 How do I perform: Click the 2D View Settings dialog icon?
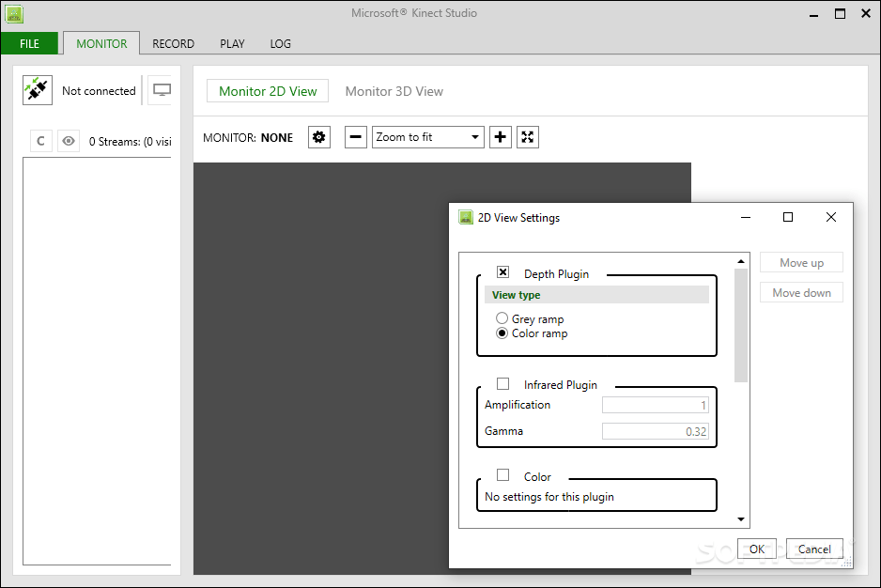click(466, 217)
